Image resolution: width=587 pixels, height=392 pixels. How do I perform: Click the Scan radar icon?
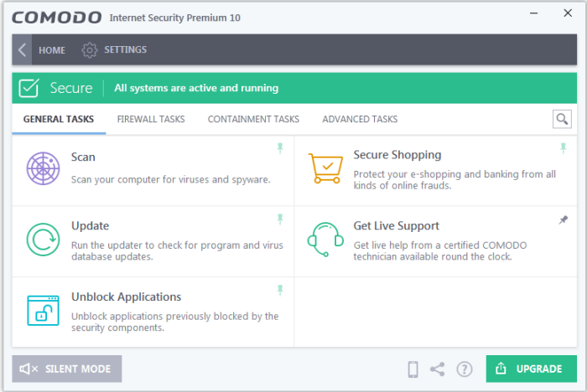point(44,168)
